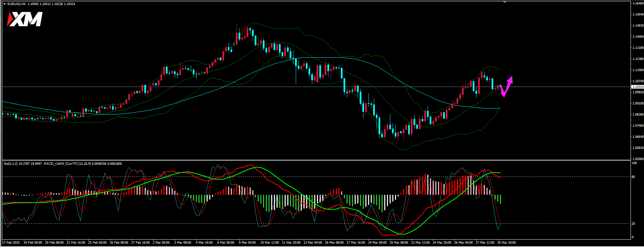Click the 3 Mar 08:00 time label
The image size is (644, 247).
(x=183, y=243)
